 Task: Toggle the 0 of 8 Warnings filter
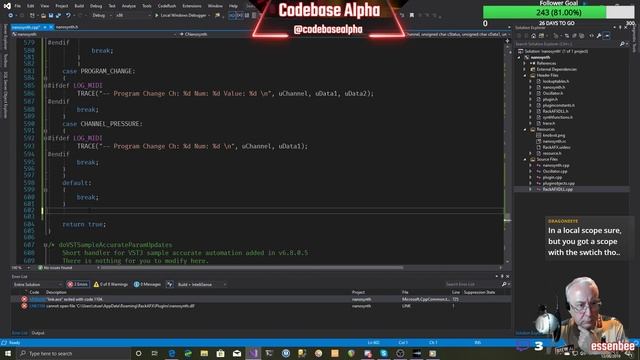[x=111, y=284]
